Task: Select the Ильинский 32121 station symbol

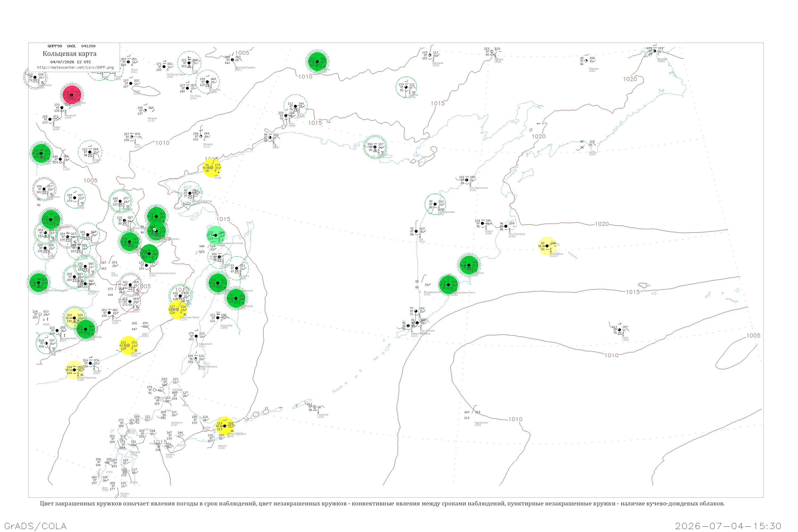Action: (x=196, y=336)
